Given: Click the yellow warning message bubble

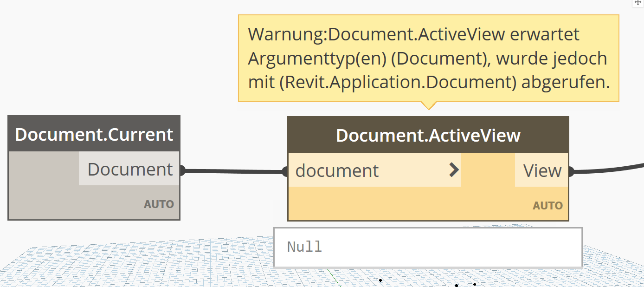Looking at the screenshot, I should (x=428, y=58).
